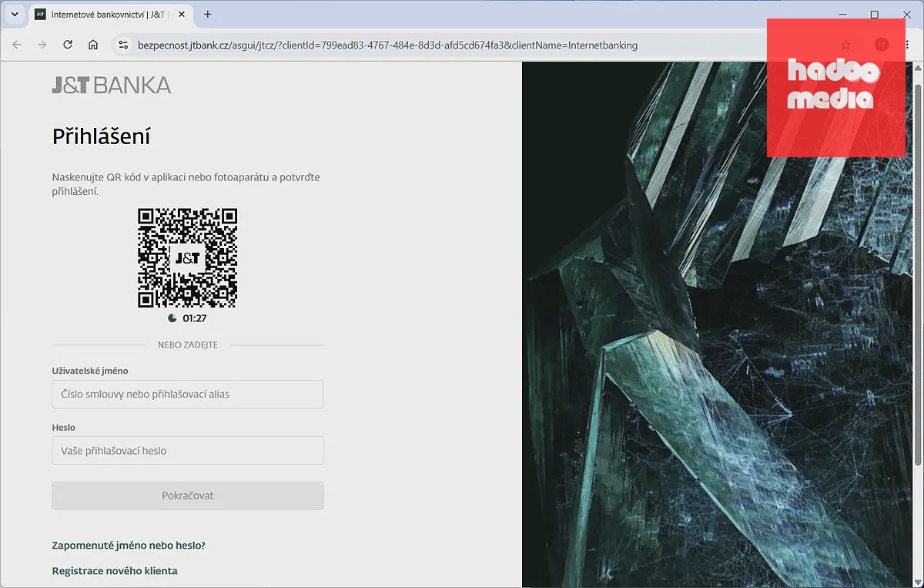This screenshot has width=924, height=588.
Task: Go to the browser Home page
Action: pyautogui.click(x=93, y=45)
